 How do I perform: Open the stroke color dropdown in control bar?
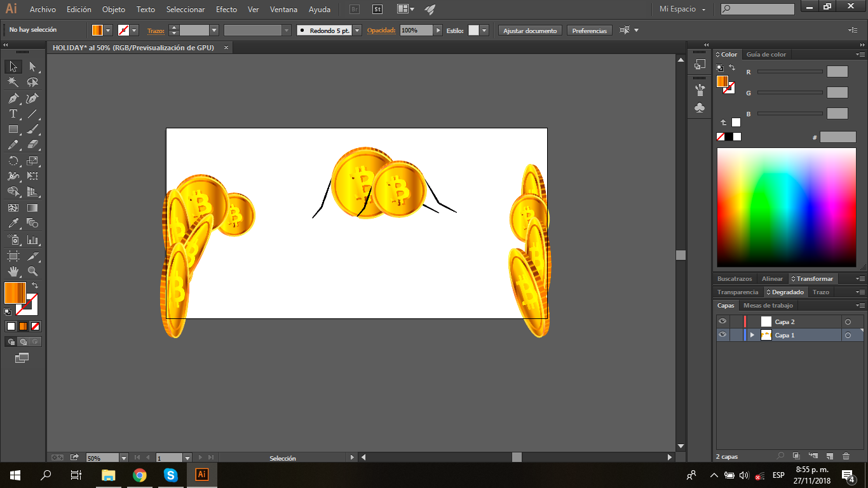(x=135, y=30)
